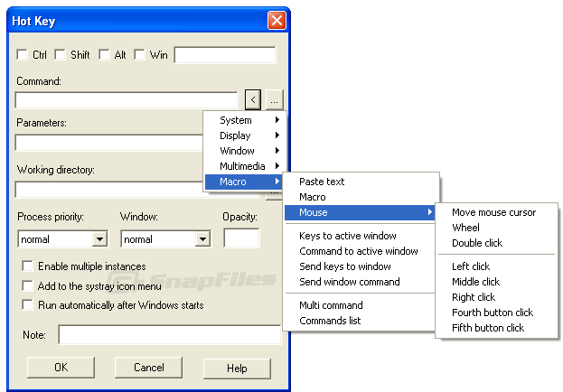Expand the Window state dropdown
Screen dimensions: 563x392
(202, 239)
